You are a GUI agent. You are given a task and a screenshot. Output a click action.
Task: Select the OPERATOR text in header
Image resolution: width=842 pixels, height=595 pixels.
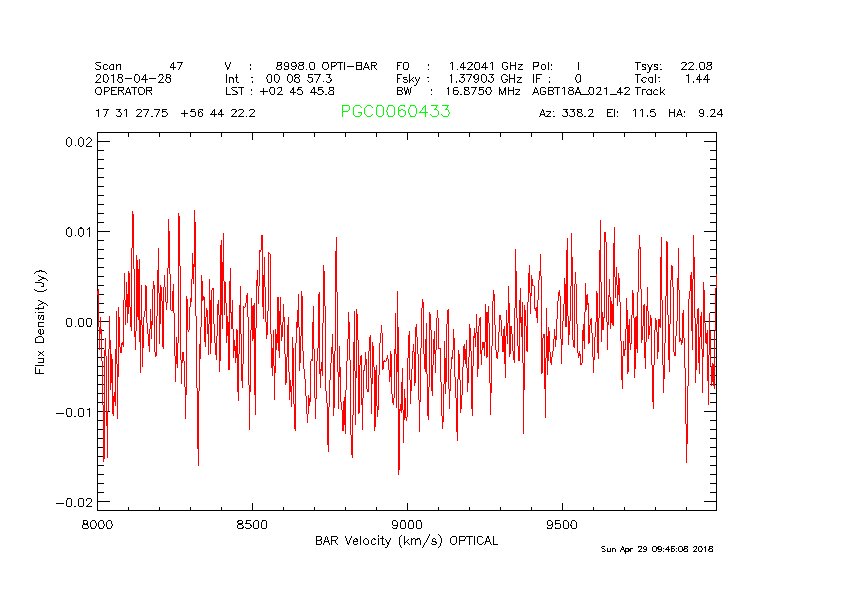coord(125,90)
